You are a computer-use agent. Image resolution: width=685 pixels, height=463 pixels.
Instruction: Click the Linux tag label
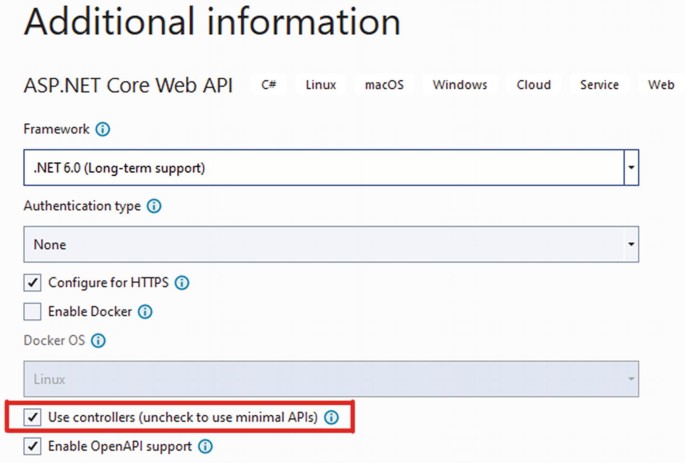point(321,85)
